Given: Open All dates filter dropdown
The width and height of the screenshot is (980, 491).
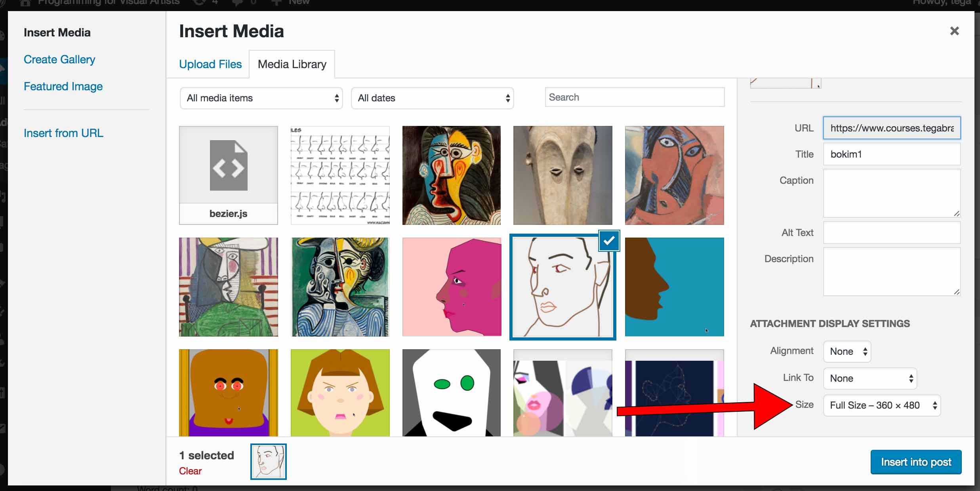Looking at the screenshot, I should (432, 98).
